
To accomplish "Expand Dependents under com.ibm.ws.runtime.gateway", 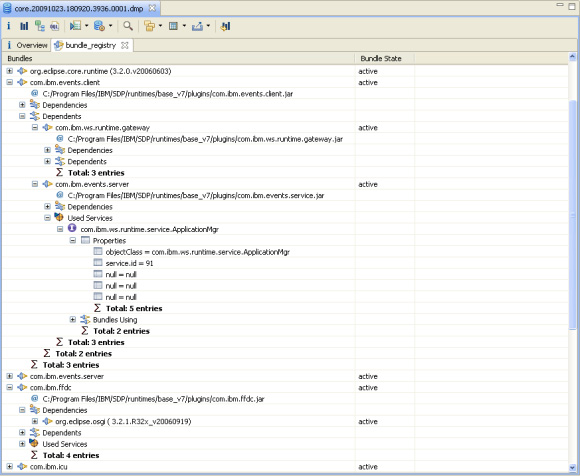I will pyautogui.click(x=47, y=161).
